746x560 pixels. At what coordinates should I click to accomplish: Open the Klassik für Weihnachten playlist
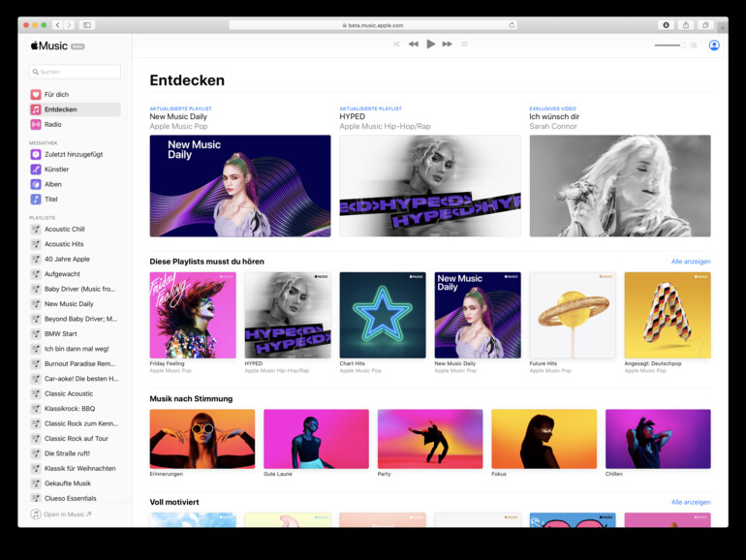tap(75, 468)
